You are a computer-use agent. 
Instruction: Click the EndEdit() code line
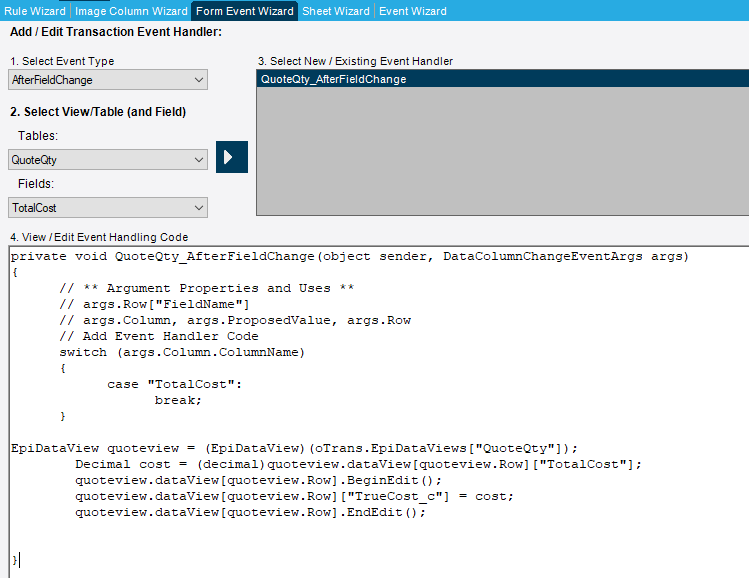[250, 513]
